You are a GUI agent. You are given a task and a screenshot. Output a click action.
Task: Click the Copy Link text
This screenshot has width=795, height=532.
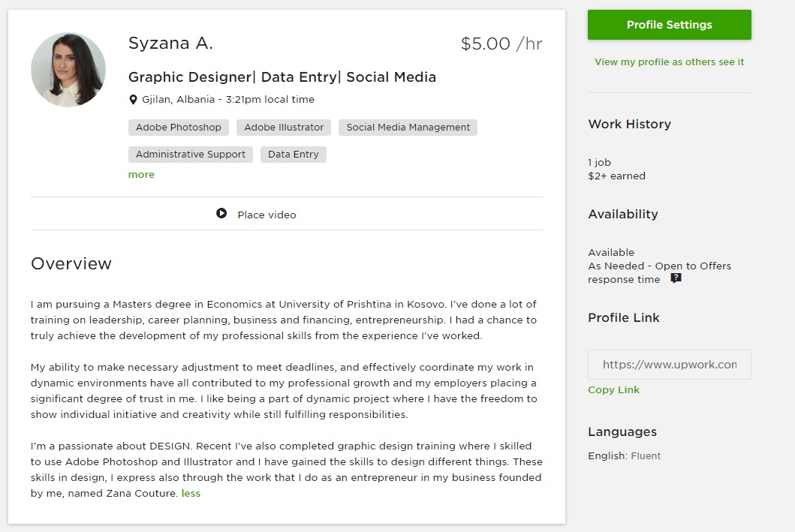613,389
